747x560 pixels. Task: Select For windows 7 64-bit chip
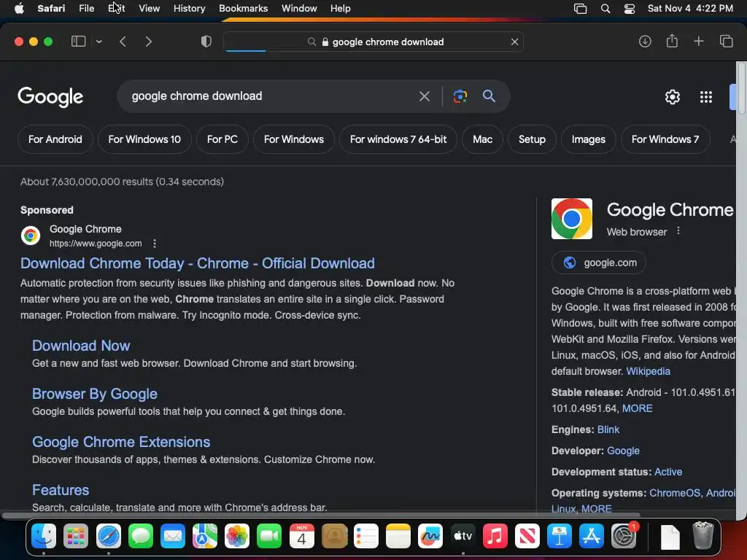[398, 139]
